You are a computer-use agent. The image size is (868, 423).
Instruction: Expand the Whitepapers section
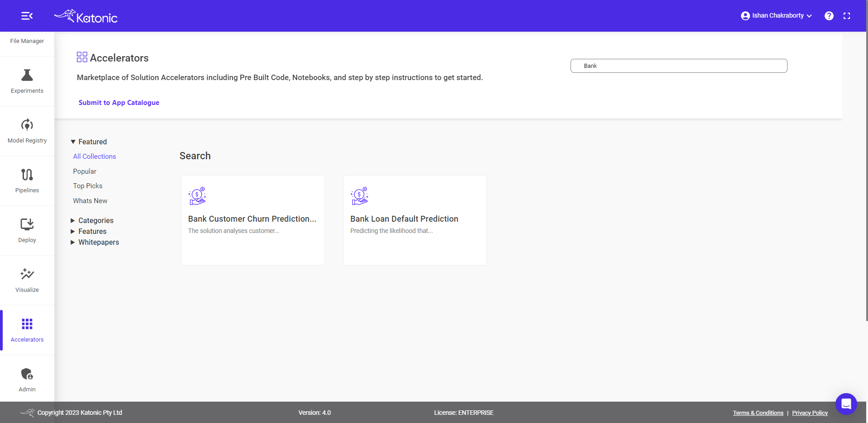[x=95, y=242]
